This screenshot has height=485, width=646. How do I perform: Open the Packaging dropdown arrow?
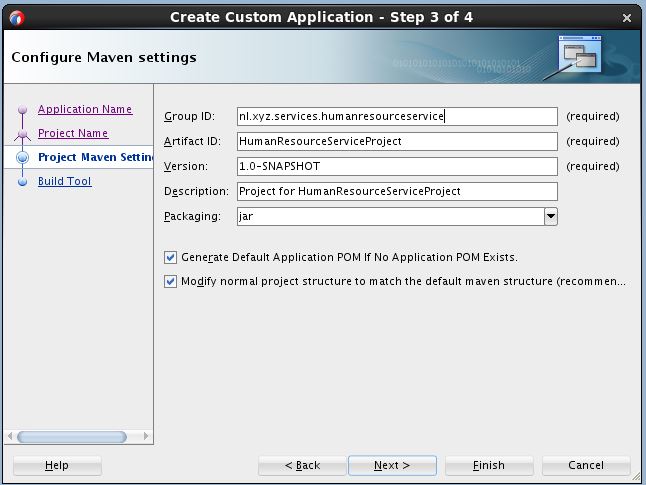pos(550,216)
